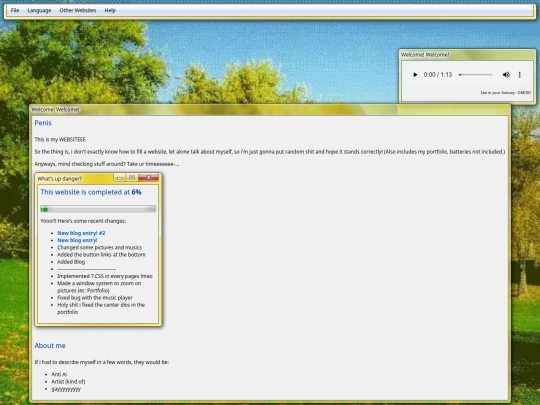This screenshot has height=405, width=540.
Task: Maximize the What's up danger window
Action: point(132,178)
